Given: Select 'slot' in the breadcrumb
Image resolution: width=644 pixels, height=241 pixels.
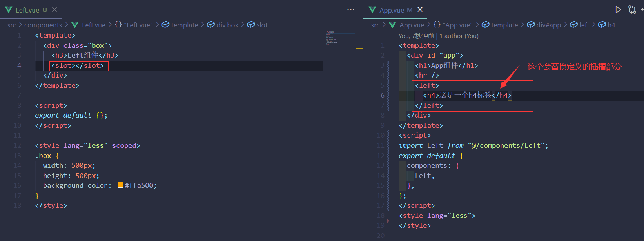Looking at the screenshot, I should click(x=262, y=25).
